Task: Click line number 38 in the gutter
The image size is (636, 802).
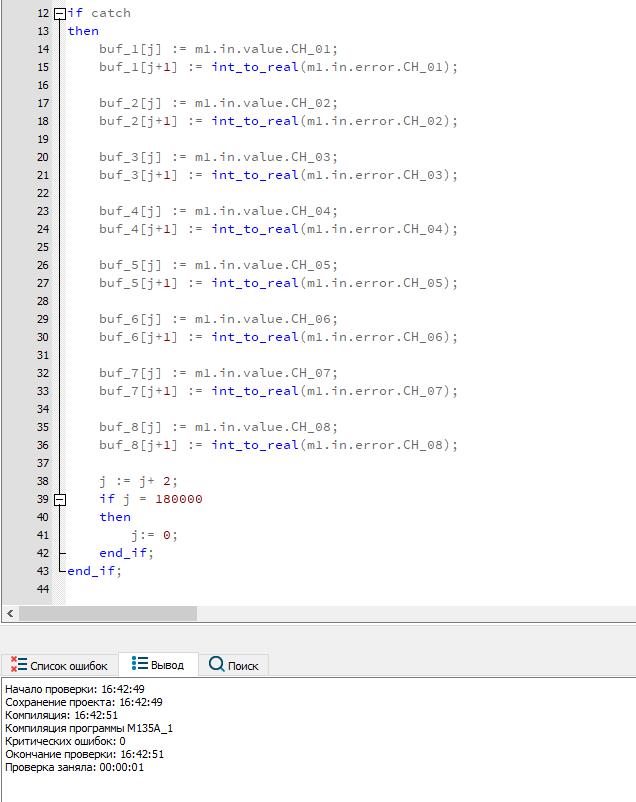Action: (42, 481)
